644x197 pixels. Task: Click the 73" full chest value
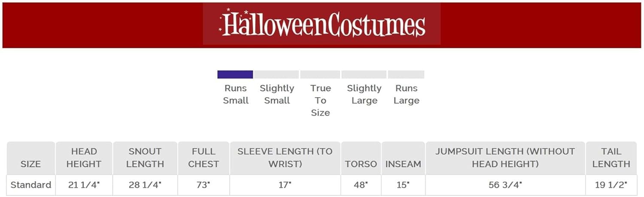tap(204, 185)
